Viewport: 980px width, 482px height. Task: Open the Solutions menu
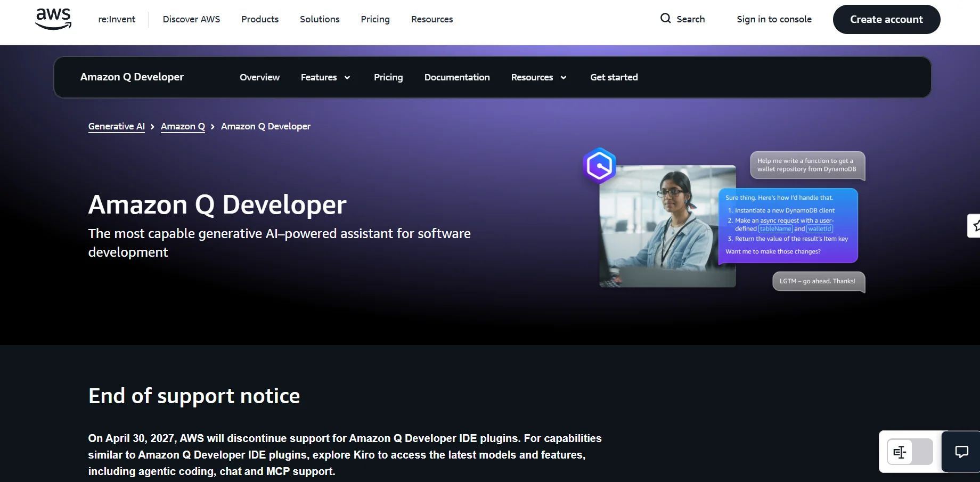[x=320, y=19]
